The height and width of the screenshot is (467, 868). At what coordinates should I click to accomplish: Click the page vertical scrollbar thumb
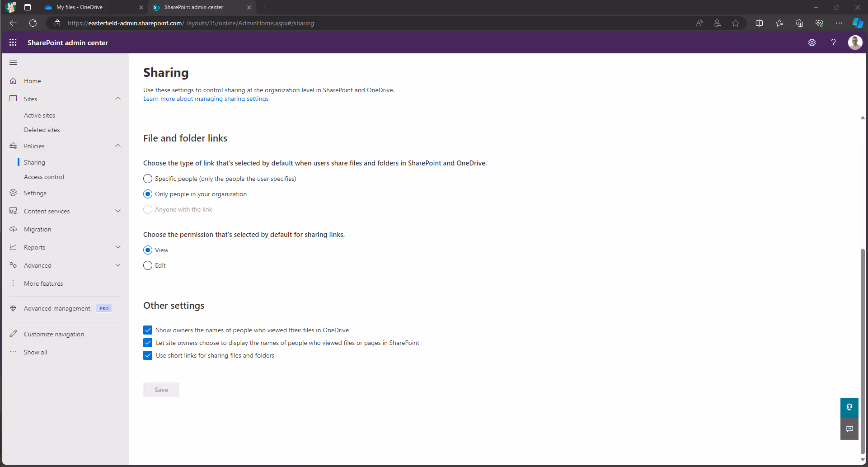tap(863, 350)
